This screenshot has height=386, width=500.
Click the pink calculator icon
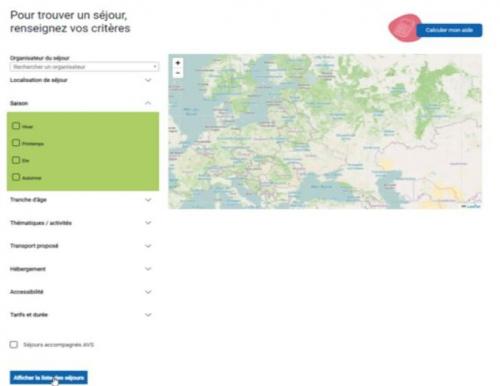[403, 28]
